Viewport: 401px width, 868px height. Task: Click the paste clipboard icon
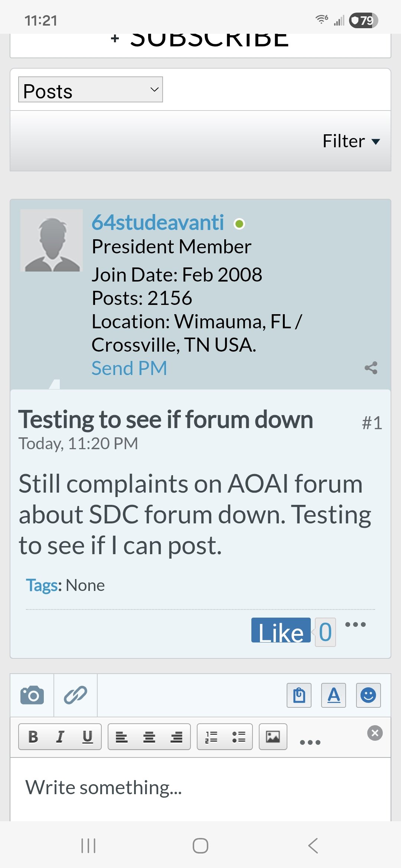pos(299,695)
